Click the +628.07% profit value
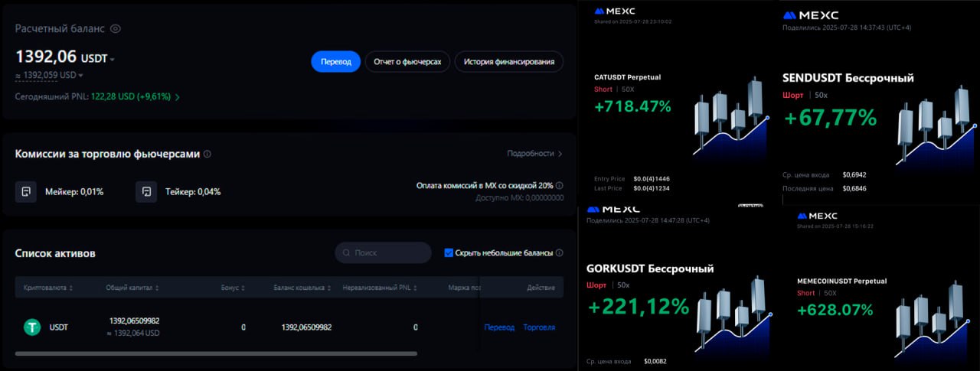The height and width of the screenshot is (371, 980). pos(835,310)
